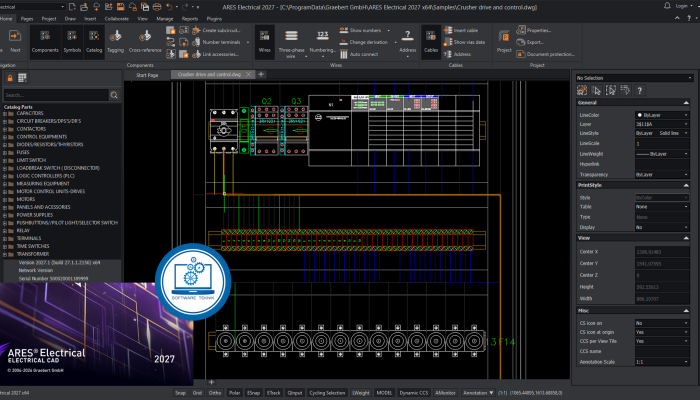The height and width of the screenshot is (400, 700).
Task: Toggle Ortho mode in the status bar
Action: (215, 393)
